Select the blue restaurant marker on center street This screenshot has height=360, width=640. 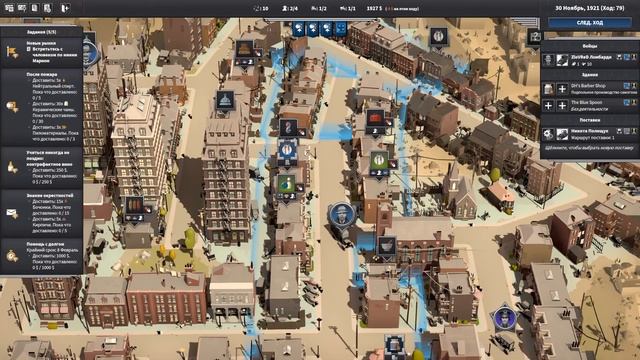click(x=288, y=151)
